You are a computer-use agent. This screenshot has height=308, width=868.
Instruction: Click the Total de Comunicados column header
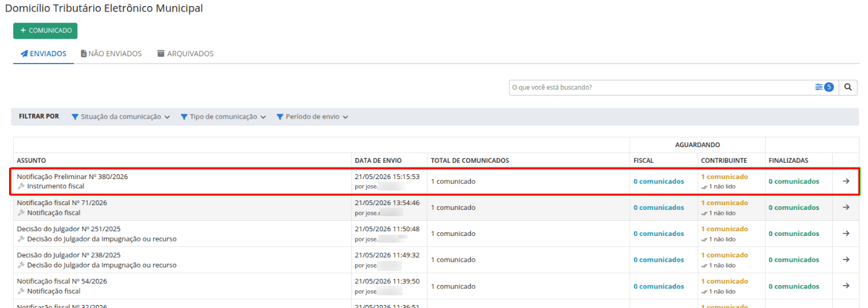(x=470, y=160)
